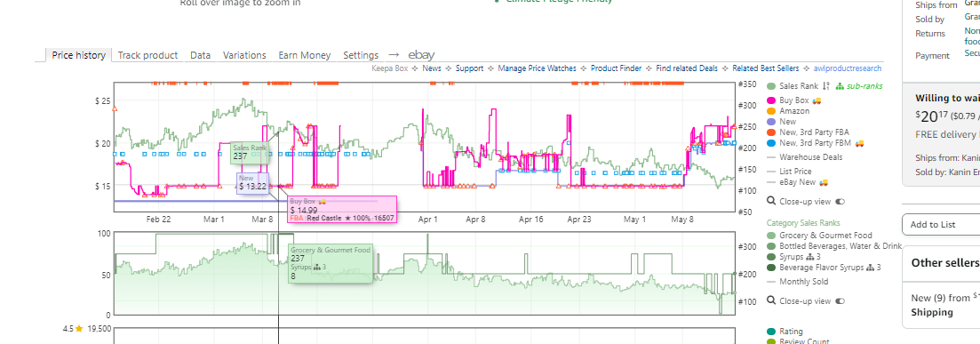
Task: Open the Earn Money tab
Action: pos(305,55)
